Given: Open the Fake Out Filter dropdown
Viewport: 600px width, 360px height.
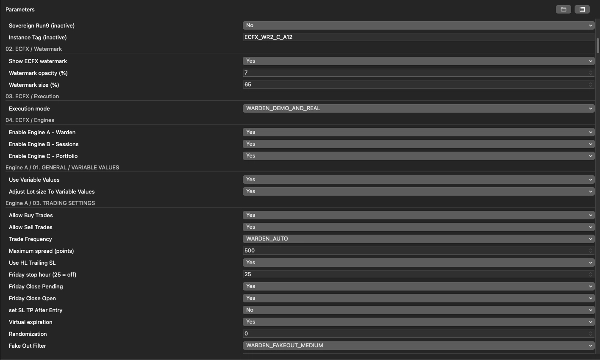Looking at the screenshot, I should pos(419,345).
